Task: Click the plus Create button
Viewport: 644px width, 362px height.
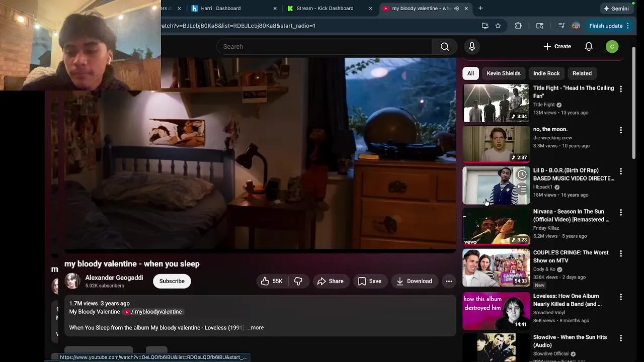Action: tap(557, 47)
